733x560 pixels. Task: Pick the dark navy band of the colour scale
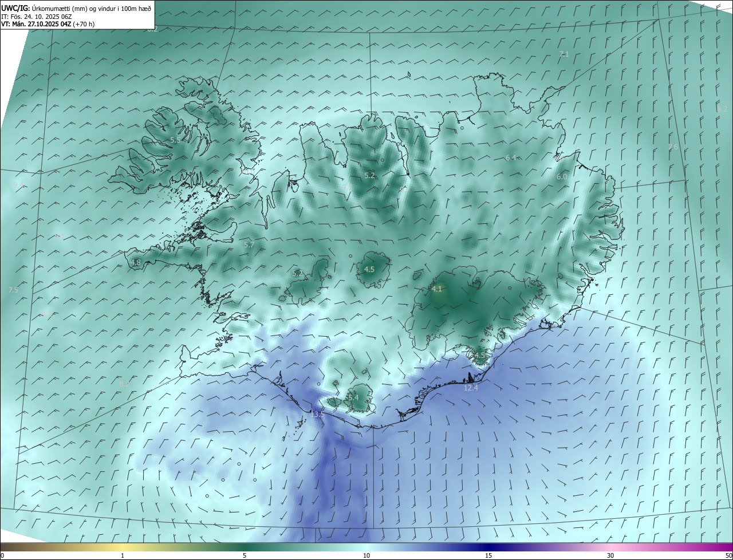pyautogui.click(x=488, y=547)
